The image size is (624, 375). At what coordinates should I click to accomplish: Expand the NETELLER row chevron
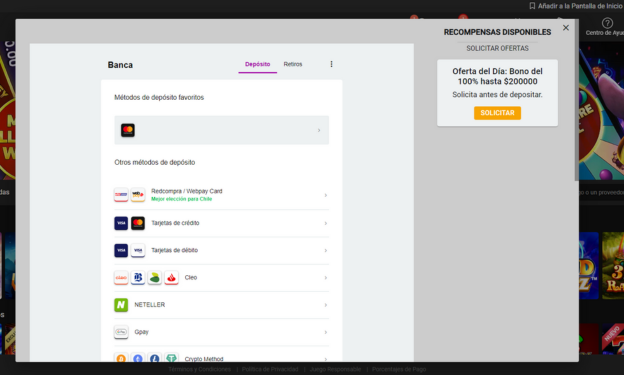coord(326,305)
